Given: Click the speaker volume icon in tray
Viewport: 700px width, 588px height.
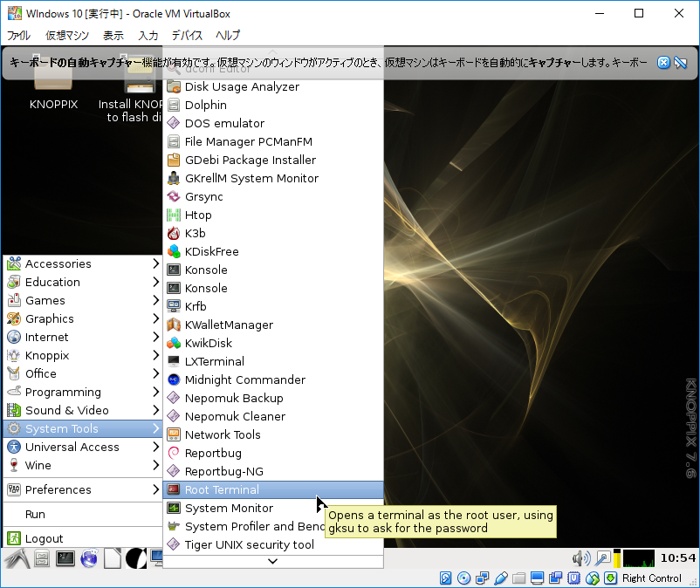Looking at the screenshot, I should pos(581,558).
